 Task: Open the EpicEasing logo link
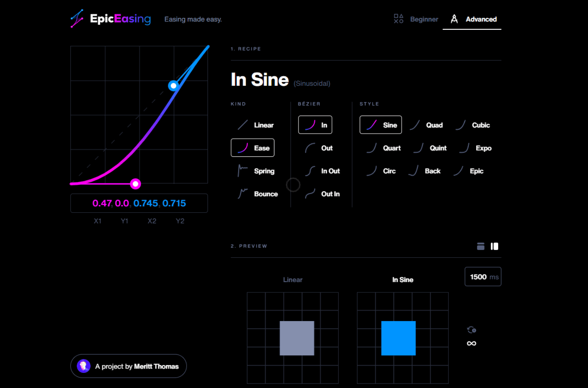pos(111,19)
